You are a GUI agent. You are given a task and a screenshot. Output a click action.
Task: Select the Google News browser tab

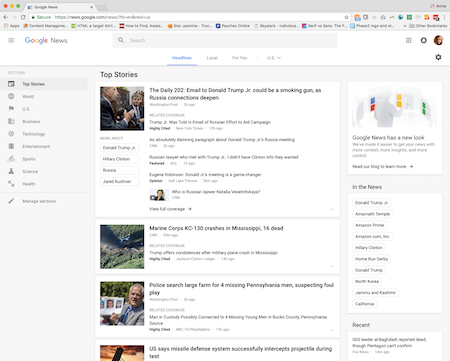click(59, 7)
